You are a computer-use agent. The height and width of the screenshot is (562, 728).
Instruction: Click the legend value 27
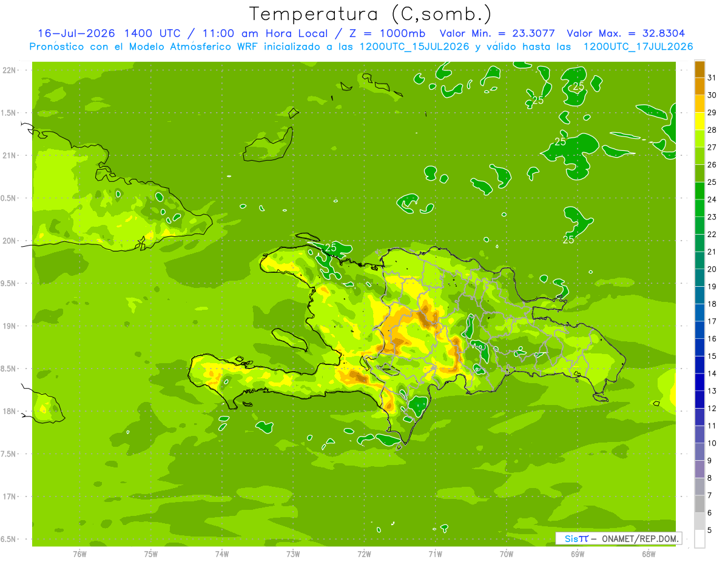pos(712,147)
